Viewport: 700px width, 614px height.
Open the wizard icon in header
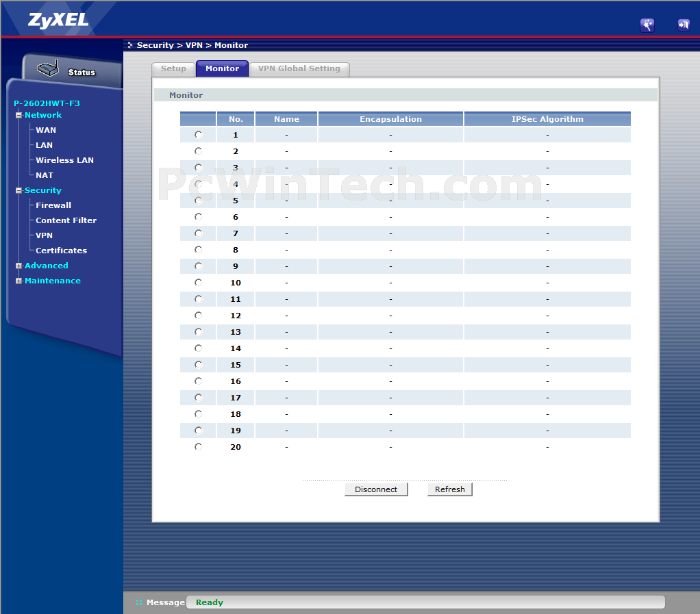tap(647, 25)
